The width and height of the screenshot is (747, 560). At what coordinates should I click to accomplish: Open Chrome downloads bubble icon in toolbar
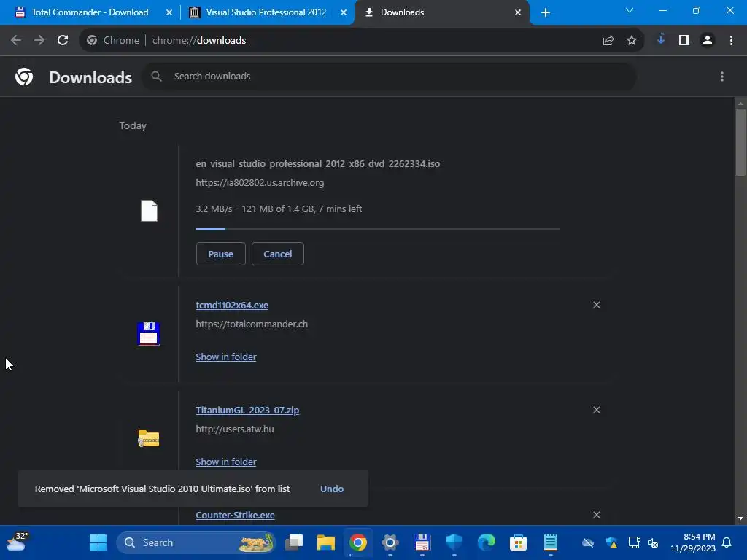(661, 40)
